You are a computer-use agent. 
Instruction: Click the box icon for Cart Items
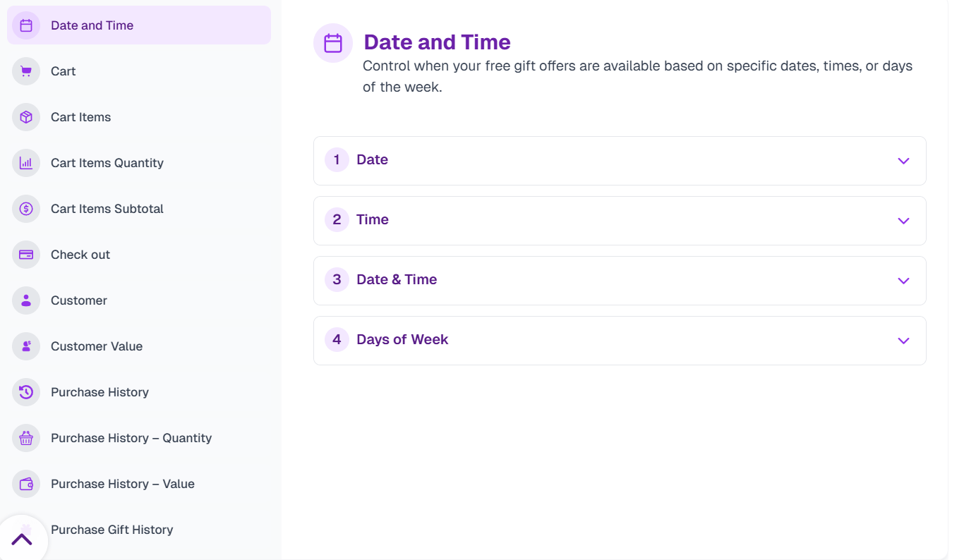(x=26, y=117)
